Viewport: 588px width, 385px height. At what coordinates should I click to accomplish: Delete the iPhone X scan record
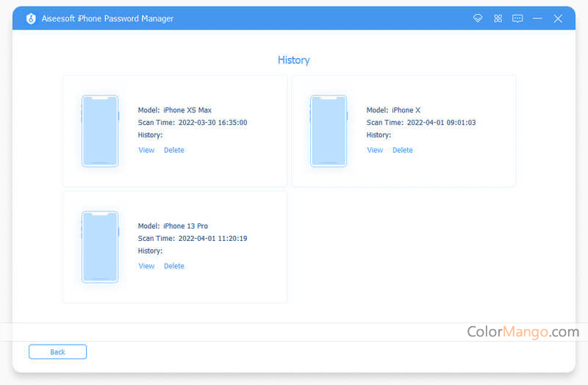[x=403, y=150]
